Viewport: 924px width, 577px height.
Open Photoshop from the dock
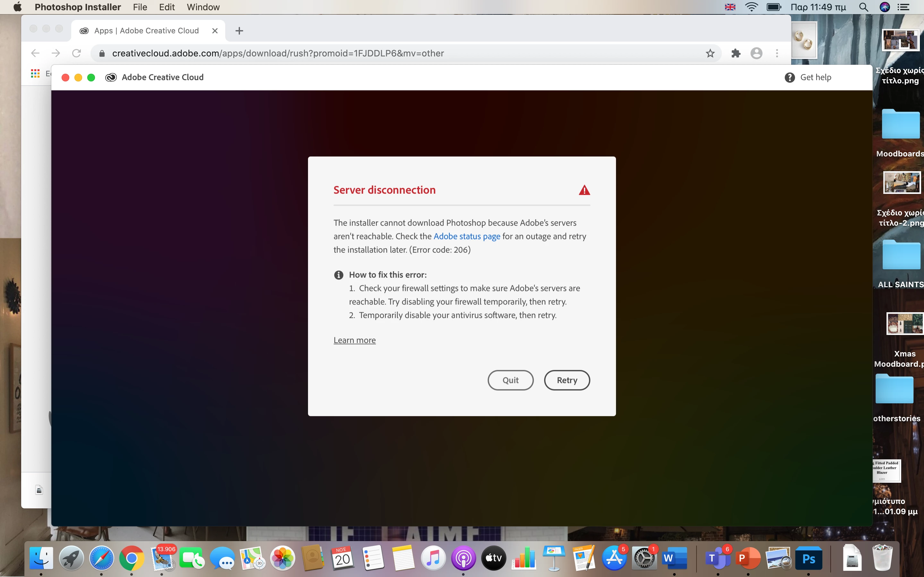click(808, 559)
